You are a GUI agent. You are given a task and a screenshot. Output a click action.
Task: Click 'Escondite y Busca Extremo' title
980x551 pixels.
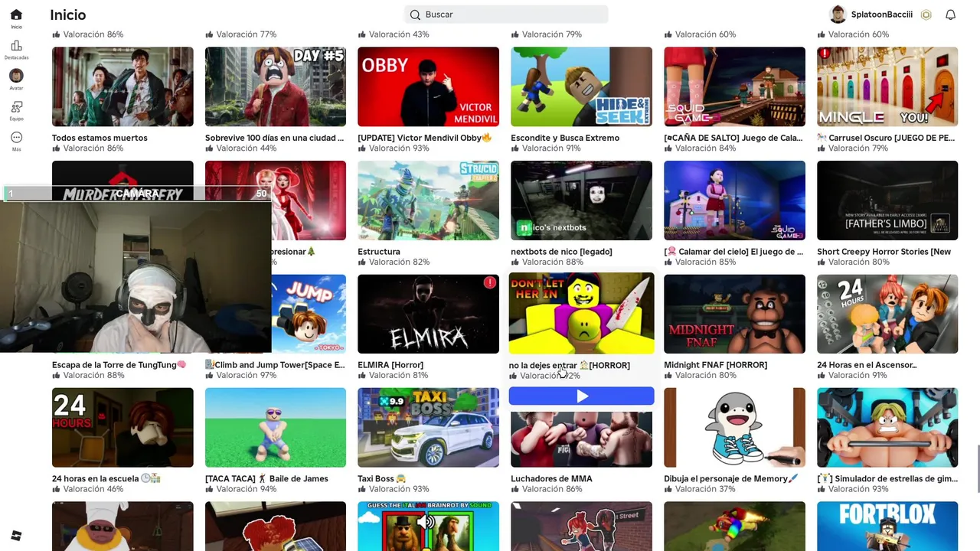(565, 138)
